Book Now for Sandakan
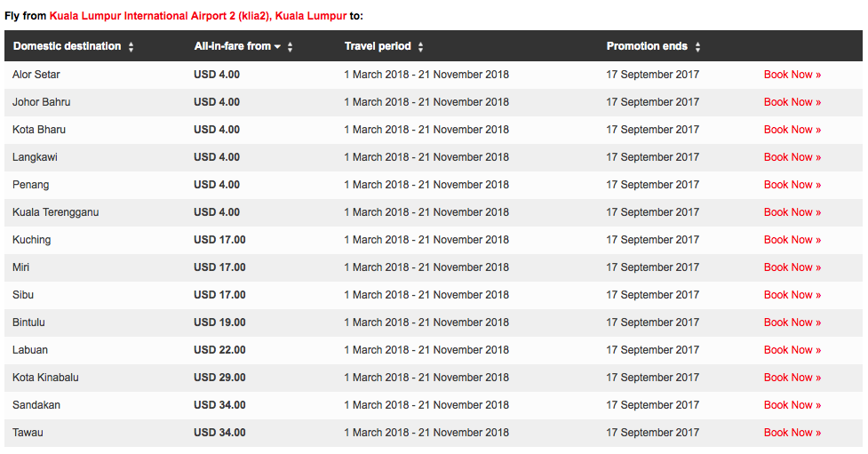 (792, 405)
